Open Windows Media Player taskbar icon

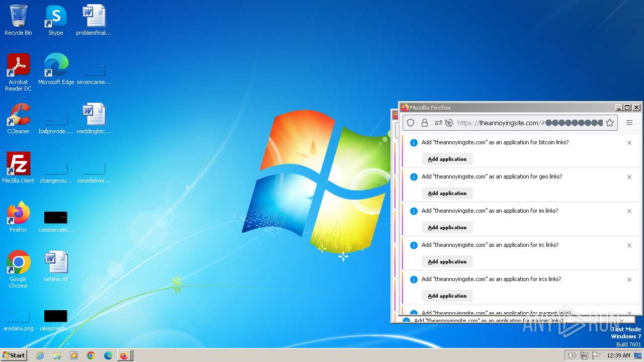[74, 355]
